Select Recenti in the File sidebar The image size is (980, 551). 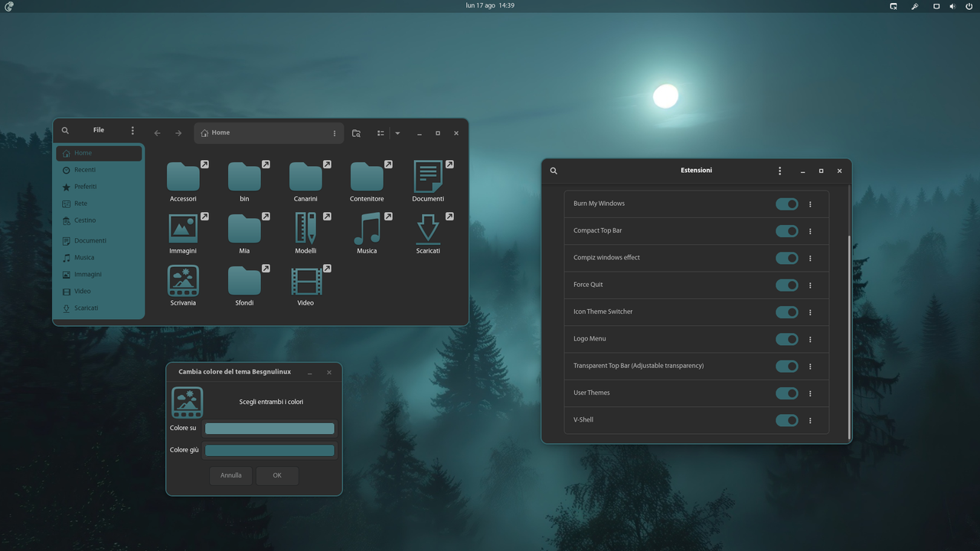point(99,170)
